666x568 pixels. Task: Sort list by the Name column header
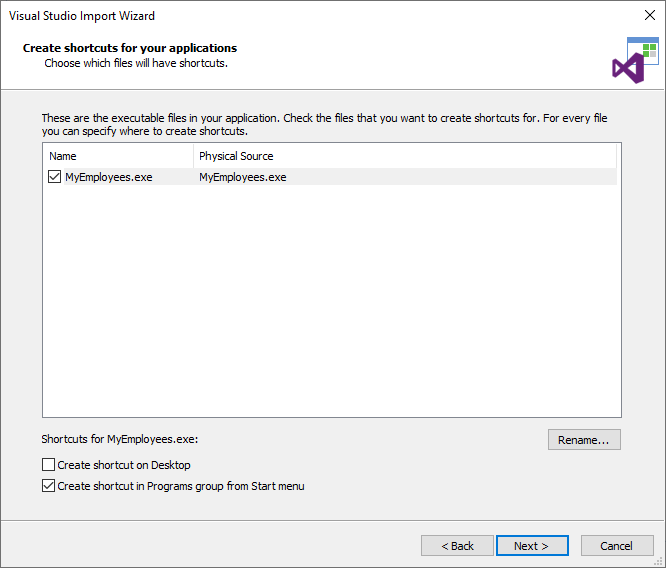click(x=118, y=156)
